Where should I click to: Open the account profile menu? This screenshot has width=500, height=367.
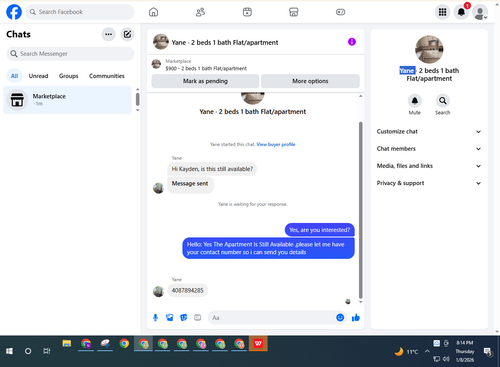tap(480, 12)
